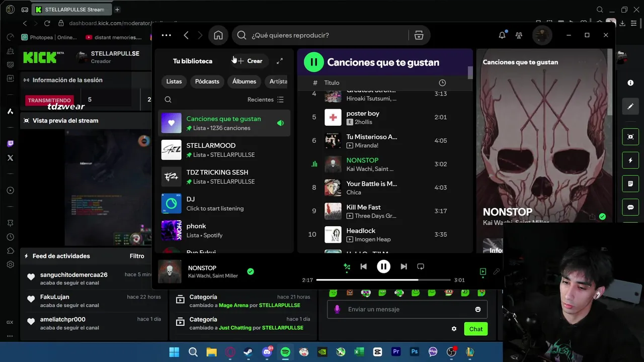This screenshot has width=644, height=362.
Task: Open Steam from the taskbar
Action: coord(248,352)
